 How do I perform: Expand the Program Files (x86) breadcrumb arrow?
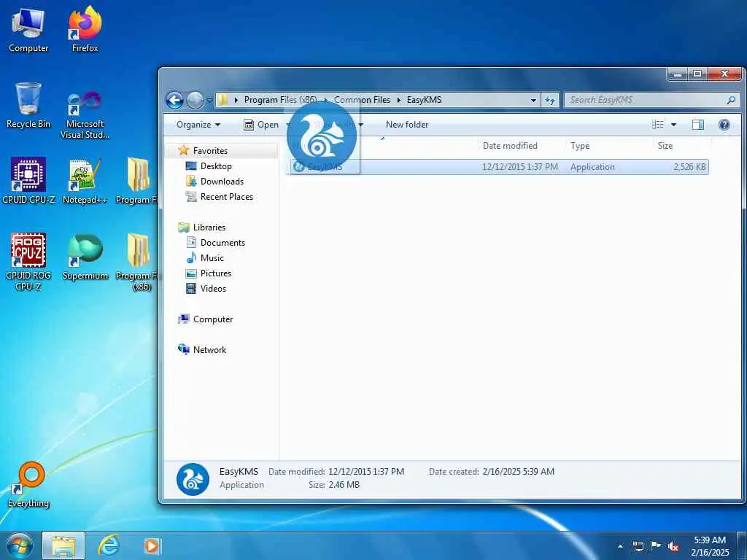tap(326, 100)
